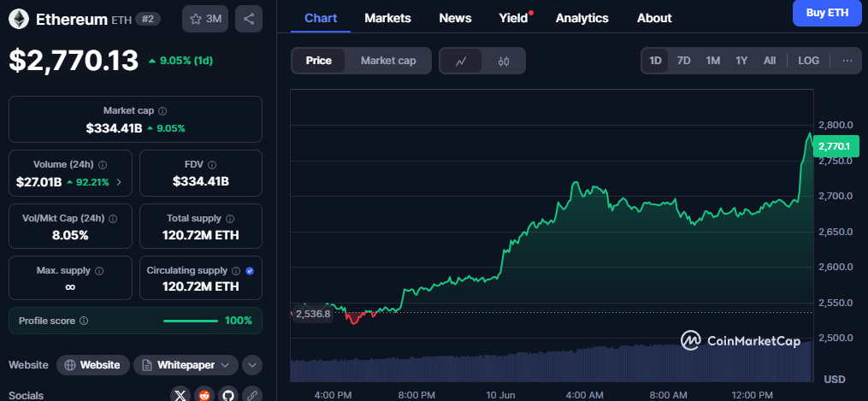The width and height of the screenshot is (868, 401).
Task: Click the 9.05% (1d) change text
Action: point(186,61)
